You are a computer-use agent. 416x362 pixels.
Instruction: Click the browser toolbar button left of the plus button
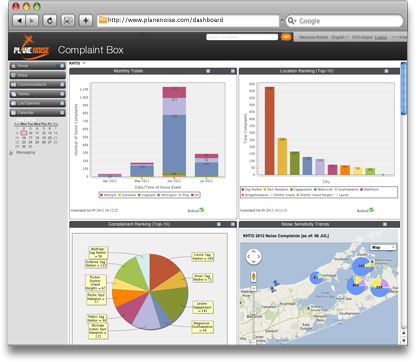click(68, 21)
